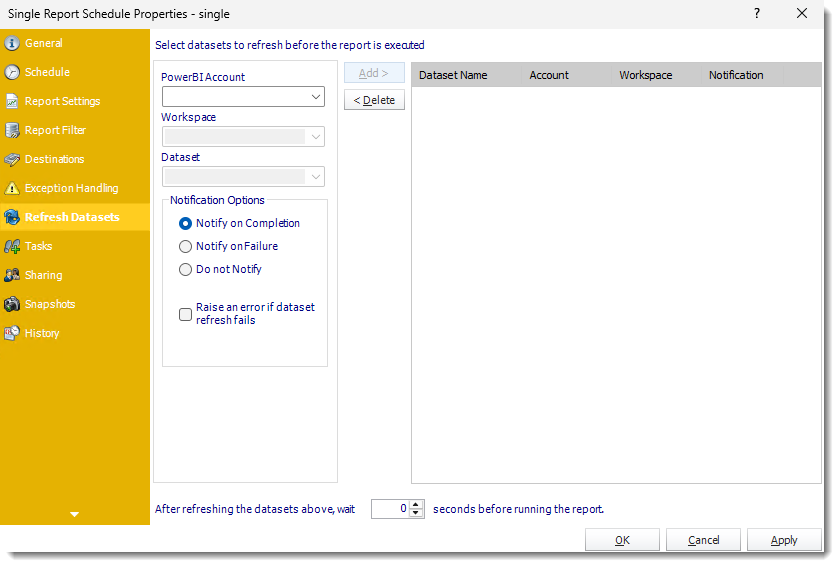Image resolution: width=839 pixels, height=567 pixels.
Task: Click the Tasks icon in sidebar
Action: [12, 246]
